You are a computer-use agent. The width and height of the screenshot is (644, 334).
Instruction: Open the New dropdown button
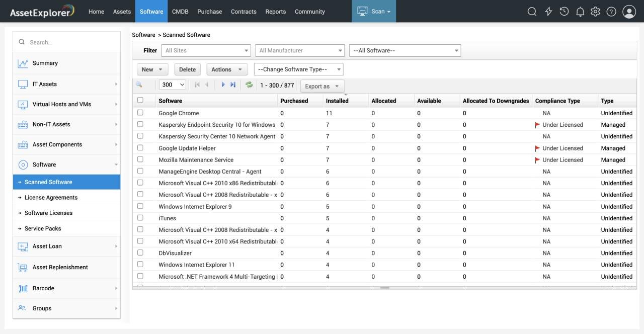(152, 69)
